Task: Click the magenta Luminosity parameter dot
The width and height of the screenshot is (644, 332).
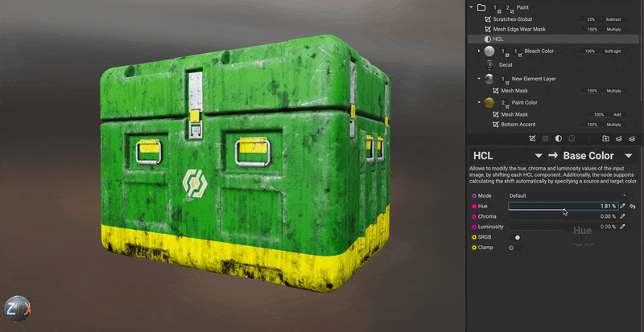Action: (x=474, y=227)
